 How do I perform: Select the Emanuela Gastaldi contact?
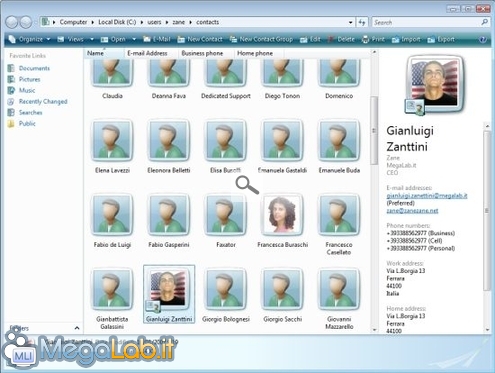coord(282,147)
